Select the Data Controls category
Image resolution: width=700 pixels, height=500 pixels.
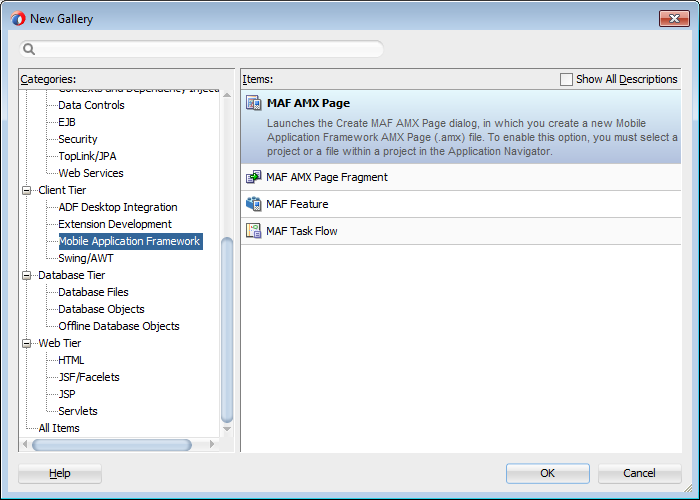[91, 105]
